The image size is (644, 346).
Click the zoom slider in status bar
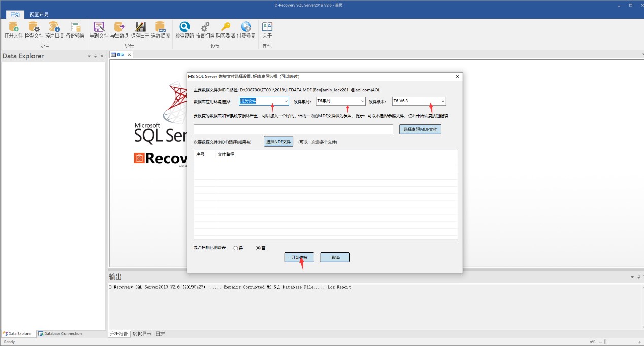click(619, 342)
